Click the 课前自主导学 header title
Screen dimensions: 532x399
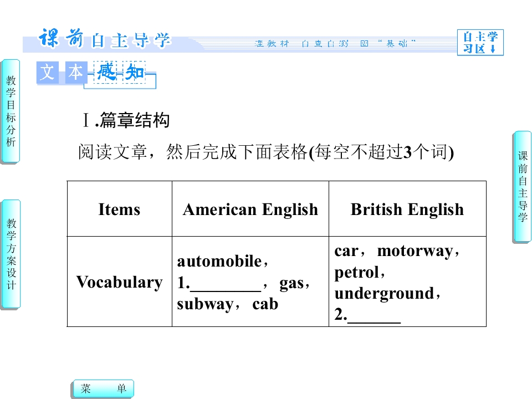(105, 39)
